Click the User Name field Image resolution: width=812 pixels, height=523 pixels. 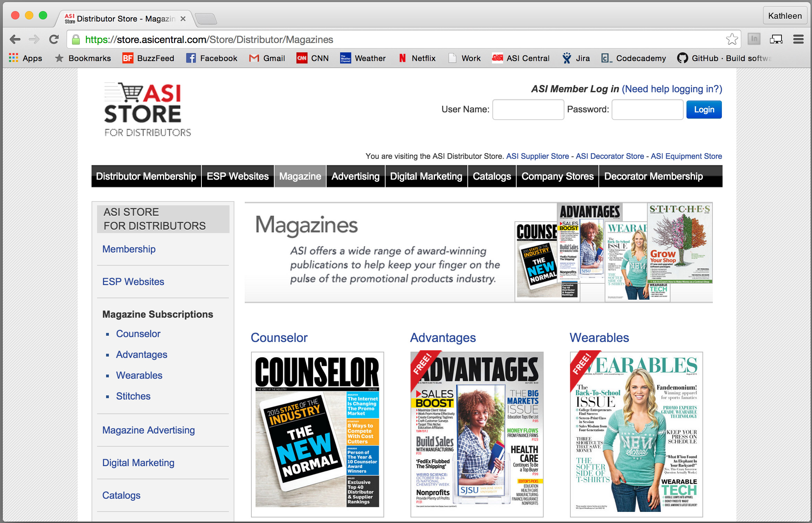[528, 109]
